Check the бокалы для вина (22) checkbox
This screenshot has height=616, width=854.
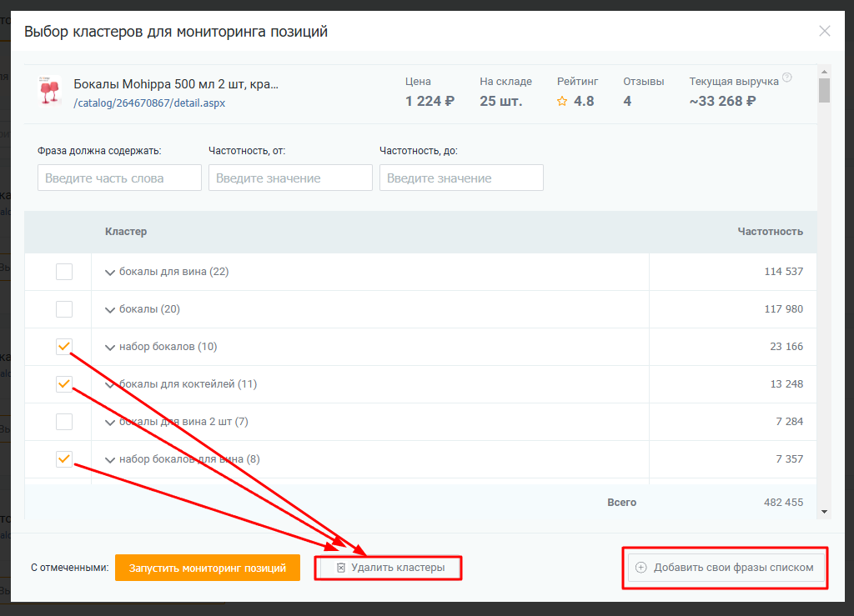point(64,272)
